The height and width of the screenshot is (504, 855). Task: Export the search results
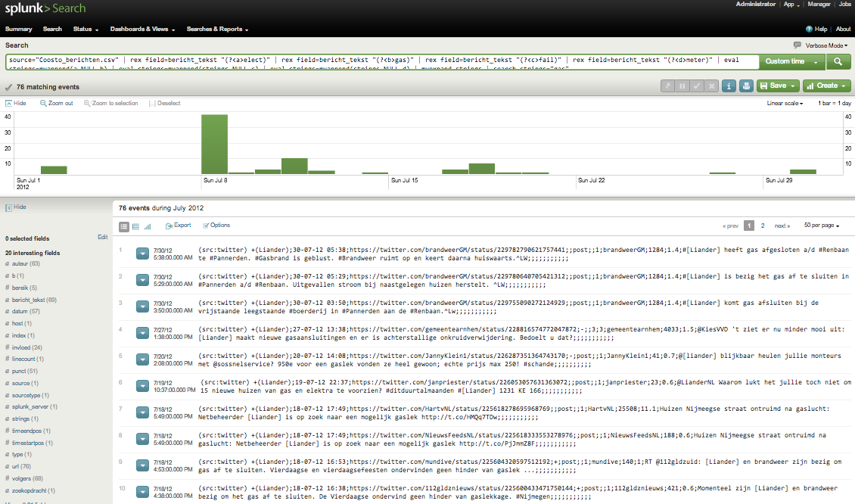tap(178, 226)
